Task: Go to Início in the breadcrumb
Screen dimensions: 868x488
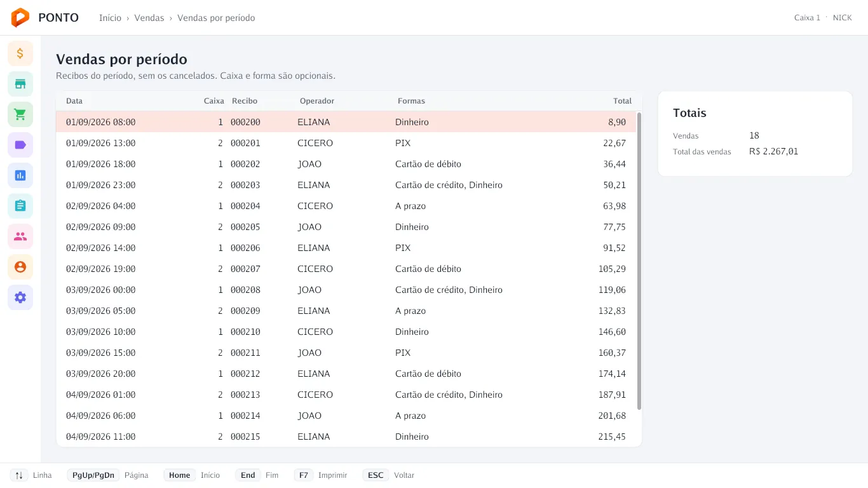Action: (x=110, y=18)
